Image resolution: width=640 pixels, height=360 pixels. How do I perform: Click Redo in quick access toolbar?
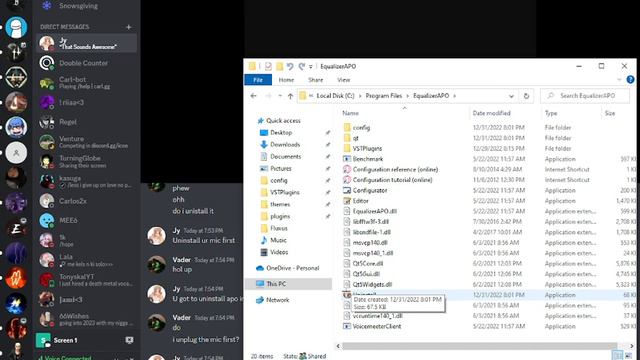point(301,66)
